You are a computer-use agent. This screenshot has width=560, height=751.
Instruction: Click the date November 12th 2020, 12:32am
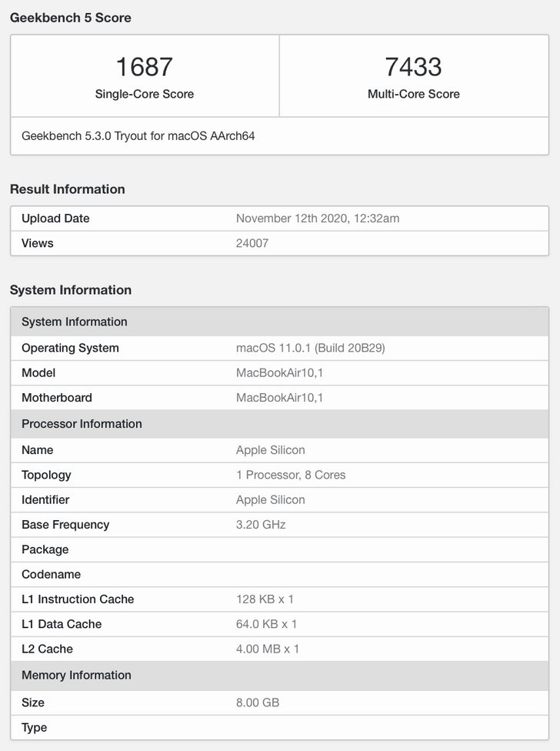(318, 219)
